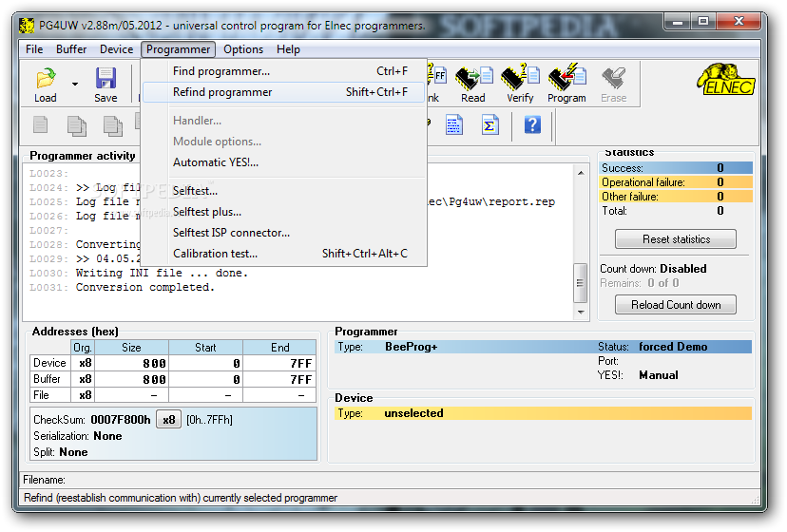Open the File menu
Screen dimensions: 787x532
(x=34, y=49)
